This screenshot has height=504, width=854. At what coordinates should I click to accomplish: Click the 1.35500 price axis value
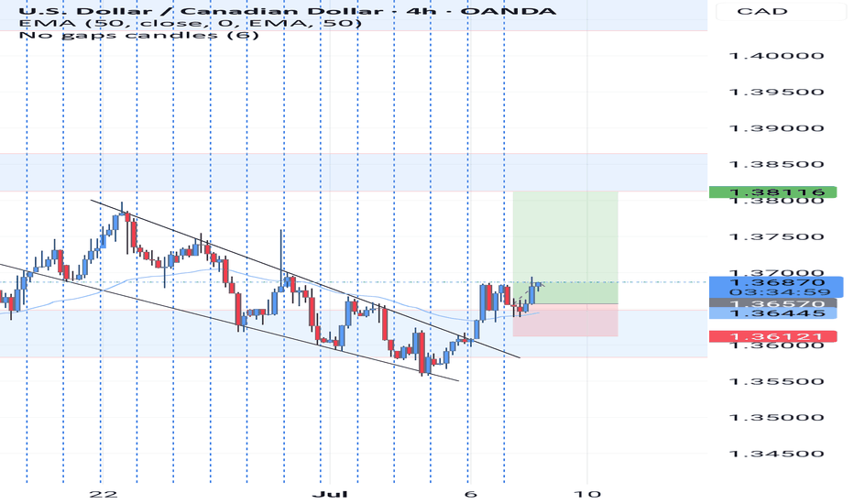tap(777, 381)
